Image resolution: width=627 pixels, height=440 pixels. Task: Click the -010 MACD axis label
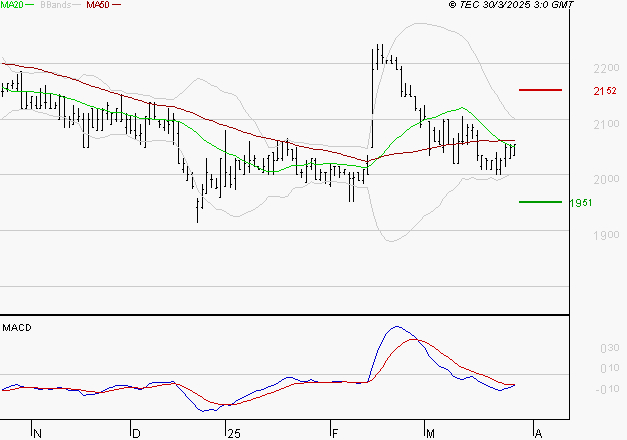[607, 389]
